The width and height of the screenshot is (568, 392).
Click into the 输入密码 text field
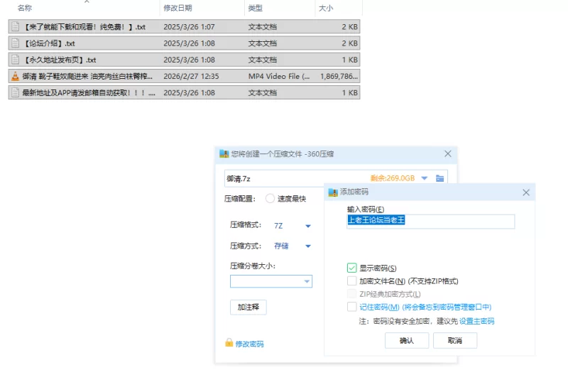point(430,221)
